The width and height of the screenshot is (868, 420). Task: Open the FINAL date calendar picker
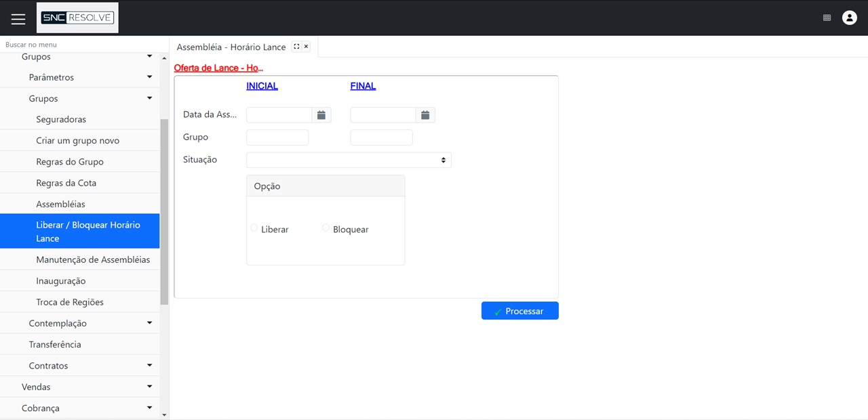click(425, 114)
